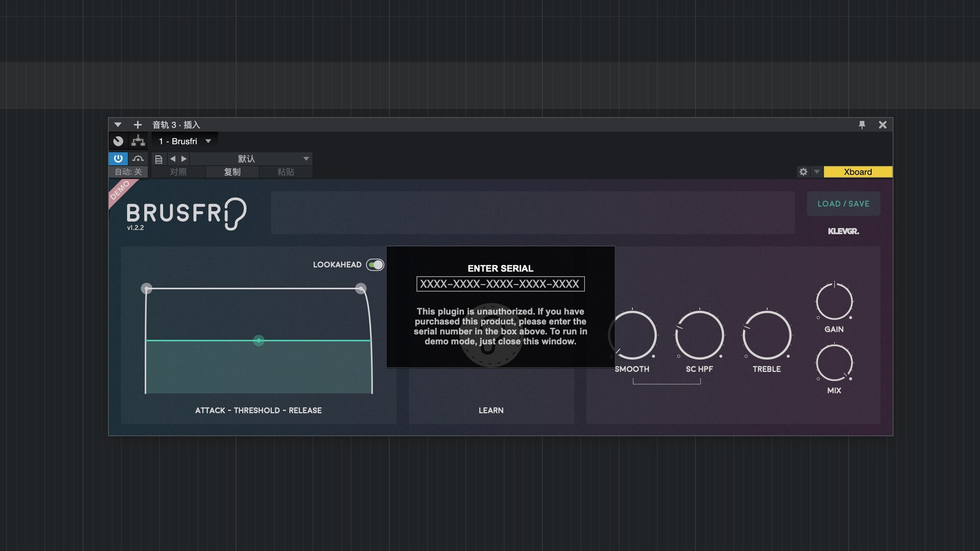This screenshot has width=980, height=551.
Task: Click the TREBLE knob
Action: click(767, 335)
